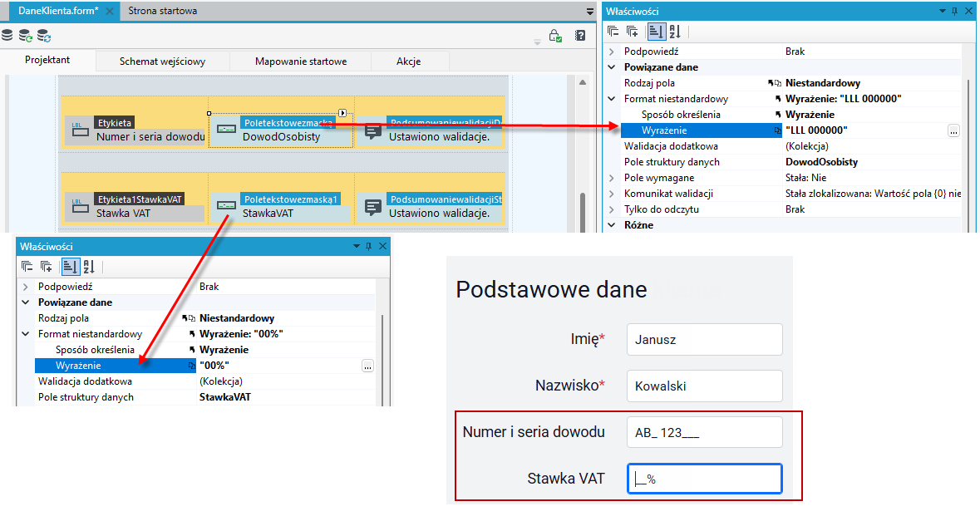980x526 pixels.
Task: Select the validation summary icon in the StawkaVAT row
Action: pyautogui.click(x=372, y=207)
